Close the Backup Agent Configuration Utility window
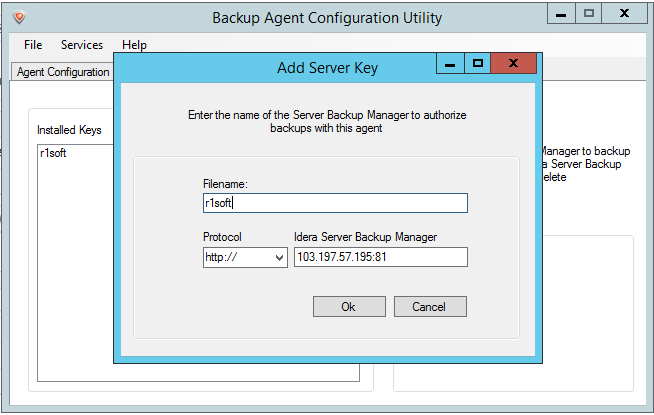The height and width of the screenshot is (415, 654). (x=625, y=14)
